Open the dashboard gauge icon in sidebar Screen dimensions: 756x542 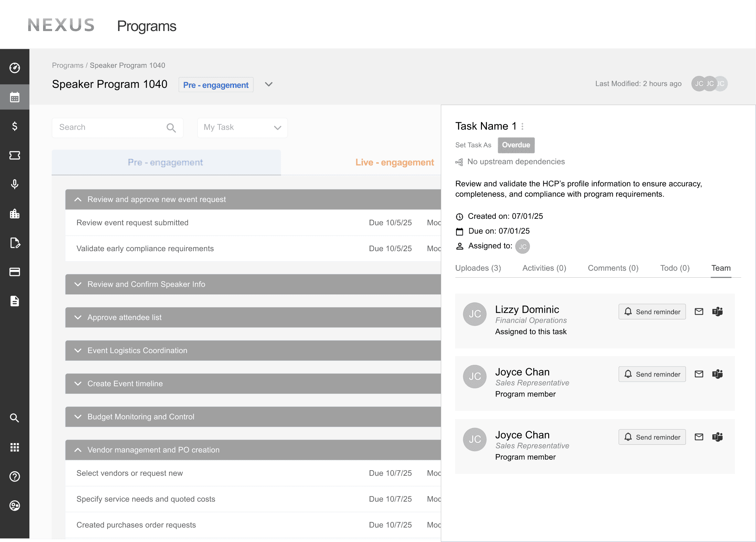pyautogui.click(x=15, y=68)
